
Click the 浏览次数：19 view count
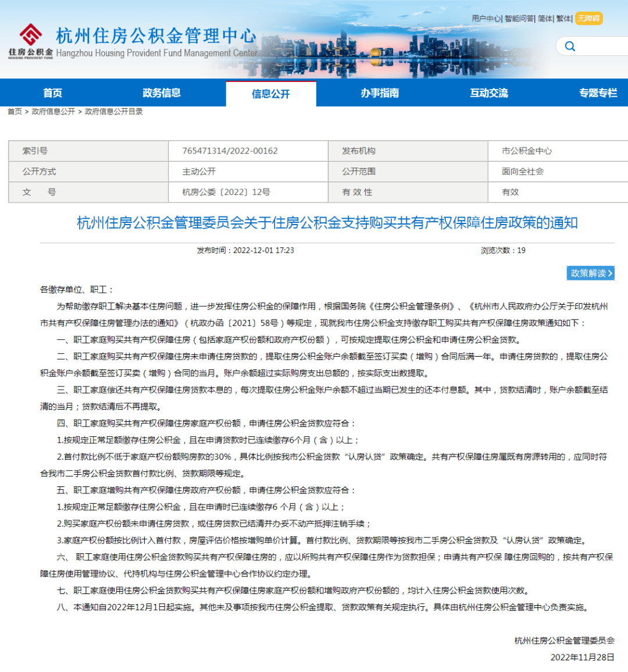coord(503,250)
